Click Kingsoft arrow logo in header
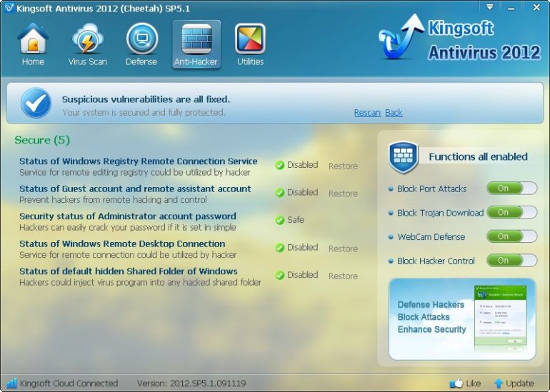The width and height of the screenshot is (550, 392). [401, 37]
